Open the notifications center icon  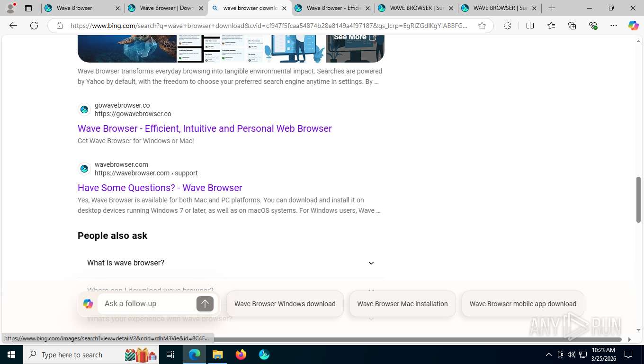[628, 355]
